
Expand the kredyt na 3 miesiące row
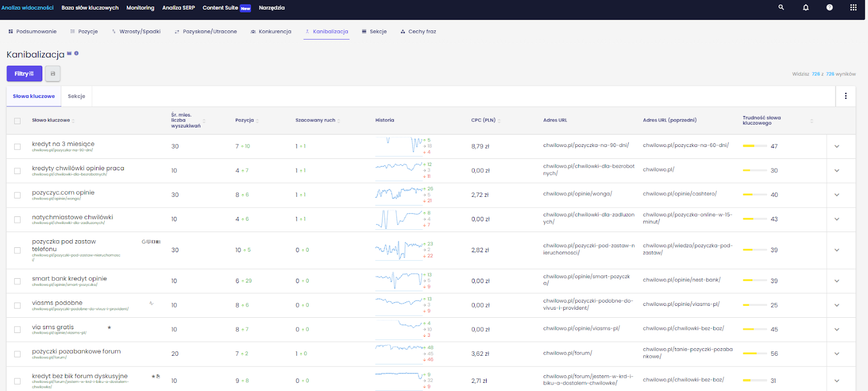click(837, 146)
